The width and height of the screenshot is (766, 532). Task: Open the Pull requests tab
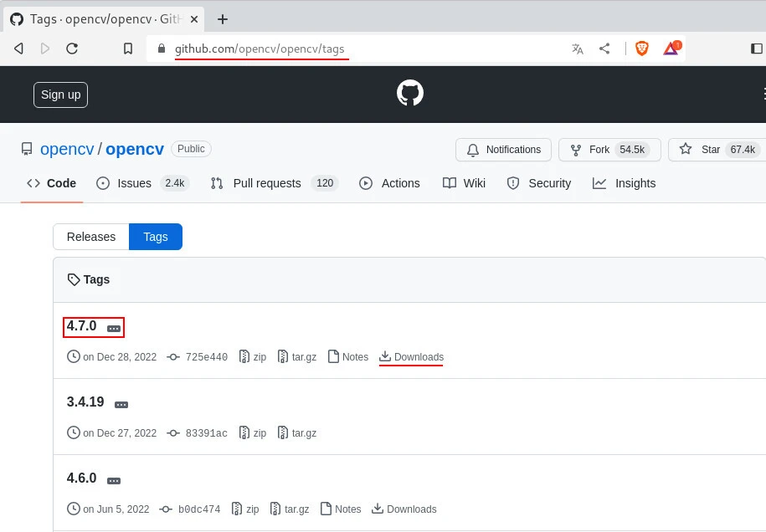[x=265, y=183]
